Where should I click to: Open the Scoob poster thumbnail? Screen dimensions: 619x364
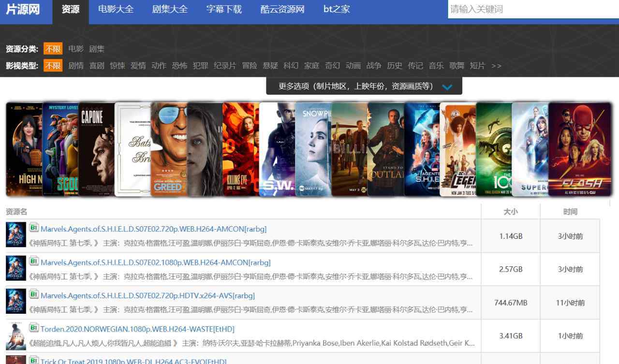pyautogui.click(x=60, y=149)
